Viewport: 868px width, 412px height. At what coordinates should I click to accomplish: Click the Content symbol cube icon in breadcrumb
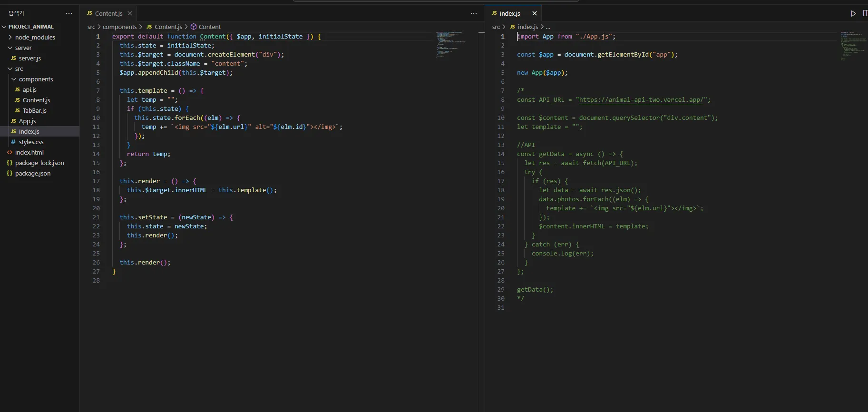194,27
